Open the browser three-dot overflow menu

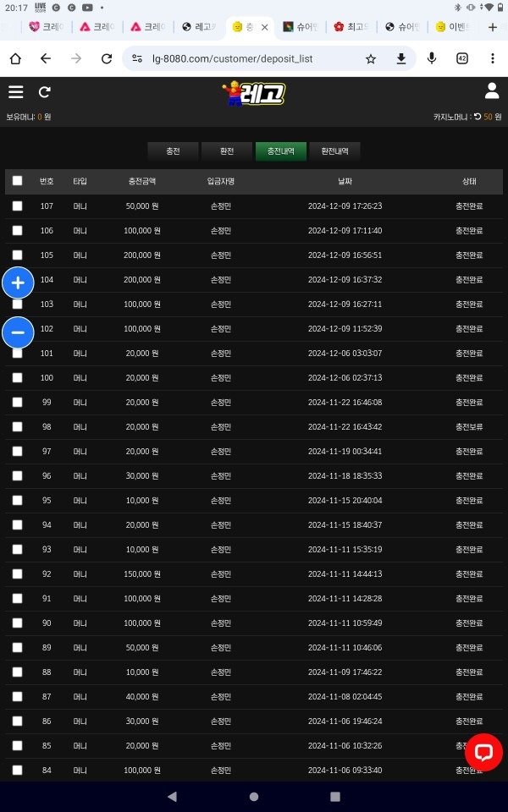(x=493, y=58)
